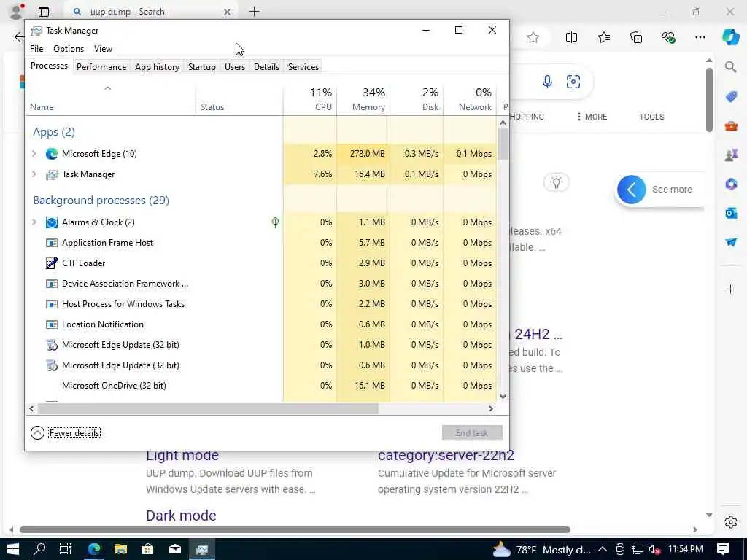This screenshot has height=560, width=747.
Task: Sort processes by Memory column header
Action: point(363,99)
